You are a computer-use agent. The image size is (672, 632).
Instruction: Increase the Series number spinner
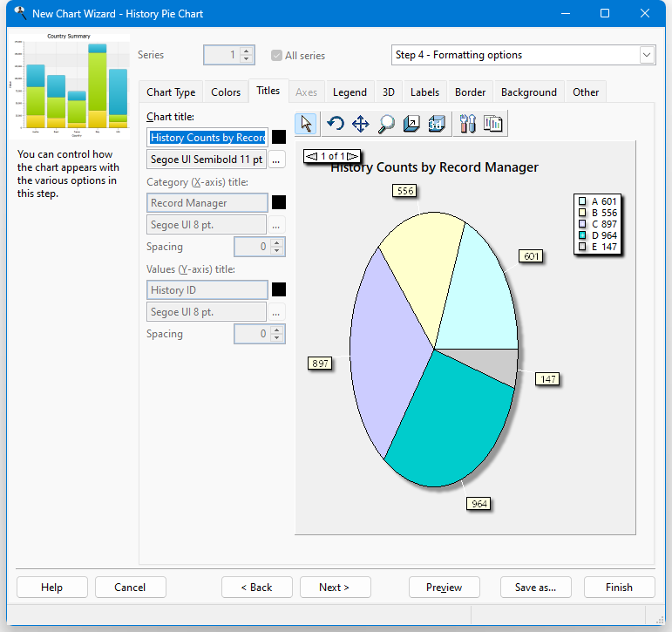[x=246, y=51]
